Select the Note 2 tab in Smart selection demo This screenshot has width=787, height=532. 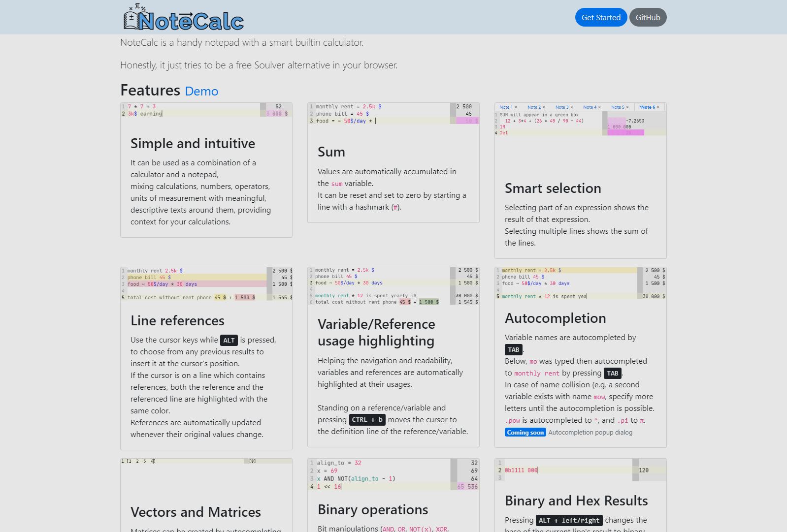tap(533, 107)
